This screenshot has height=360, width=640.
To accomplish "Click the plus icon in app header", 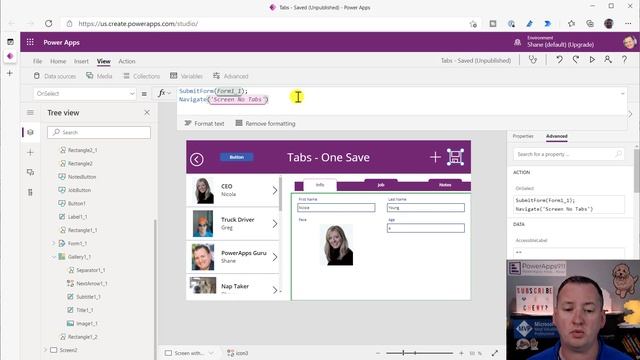I will (435, 157).
